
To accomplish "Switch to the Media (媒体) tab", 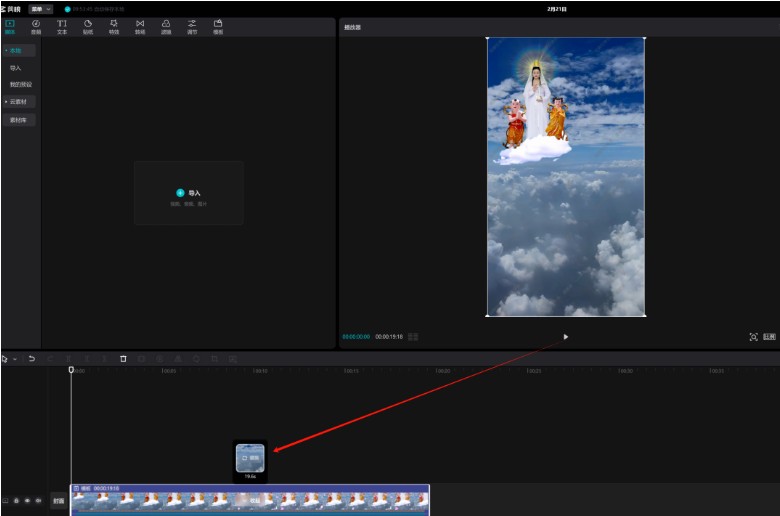I will click(10, 26).
